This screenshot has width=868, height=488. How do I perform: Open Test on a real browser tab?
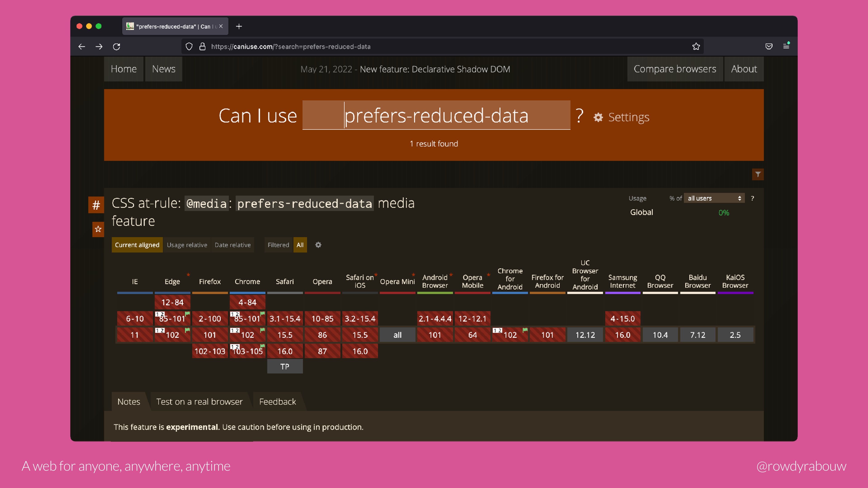(x=199, y=401)
